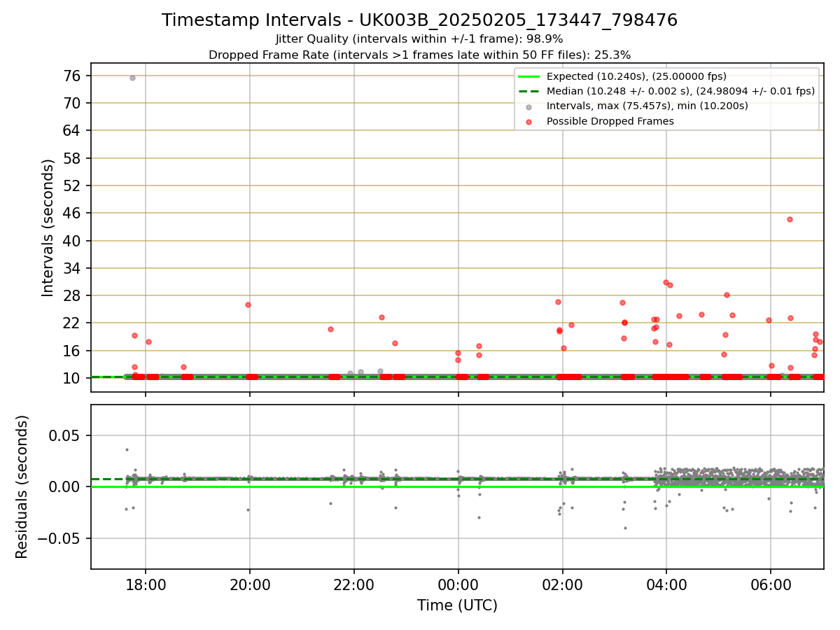Click the '40' y-axis tick label
This screenshot has width=840, height=630.
[x=73, y=240]
